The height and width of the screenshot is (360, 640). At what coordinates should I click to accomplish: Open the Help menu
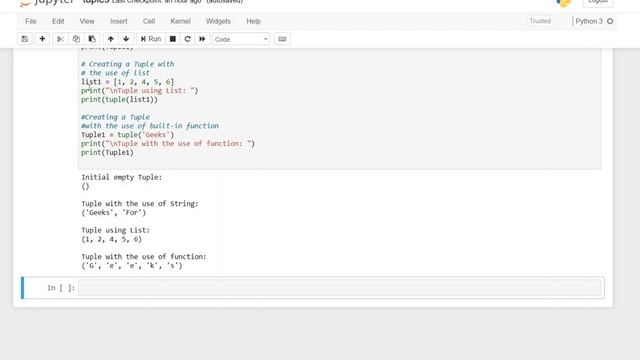click(x=253, y=21)
